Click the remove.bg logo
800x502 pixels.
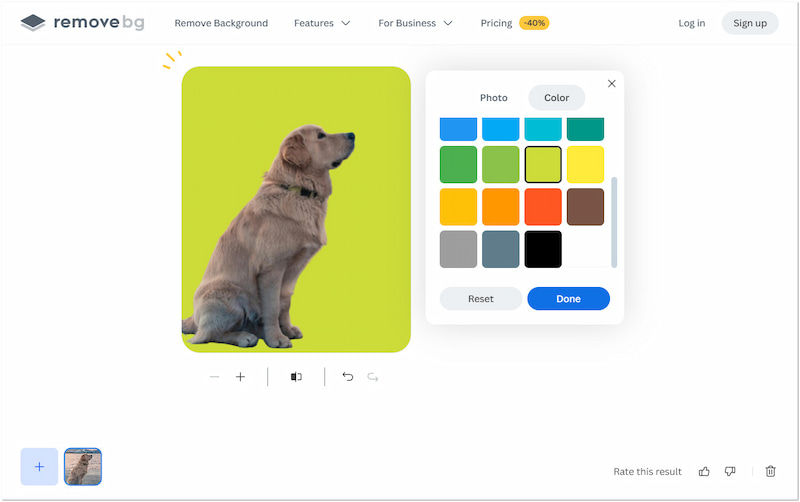click(82, 23)
